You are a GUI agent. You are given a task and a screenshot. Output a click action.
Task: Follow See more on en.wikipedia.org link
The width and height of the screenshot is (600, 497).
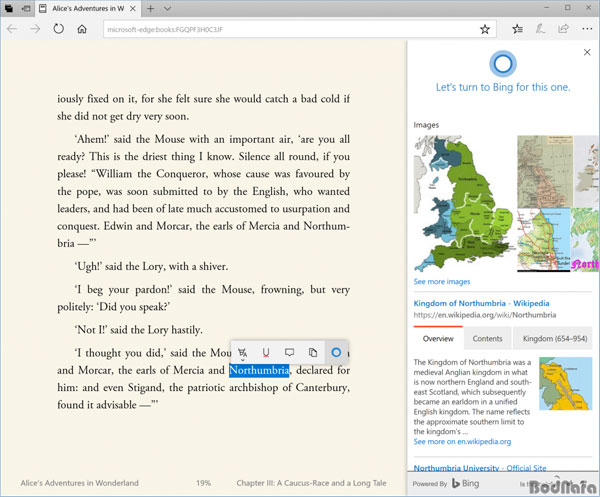click(x=462, y=442)
